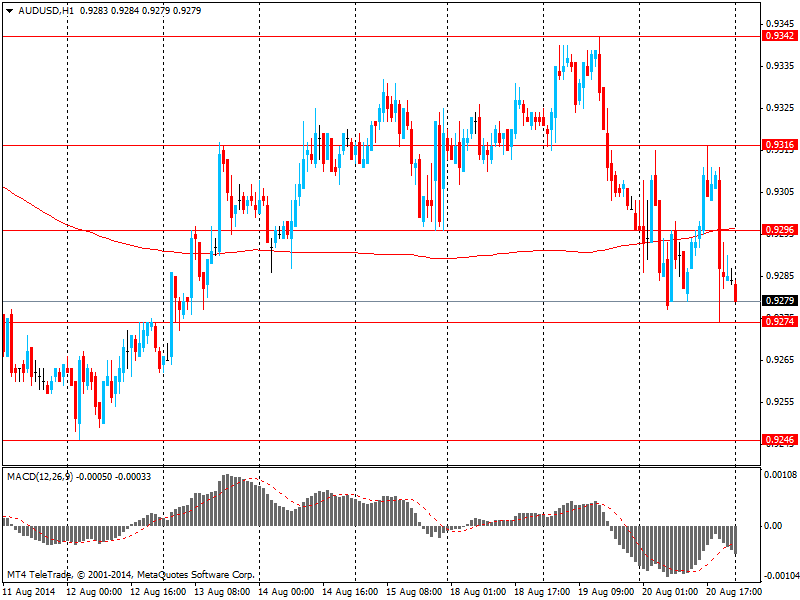
Task: Click the 18 Aug 01:00 time label
Action: pos(478,592)
